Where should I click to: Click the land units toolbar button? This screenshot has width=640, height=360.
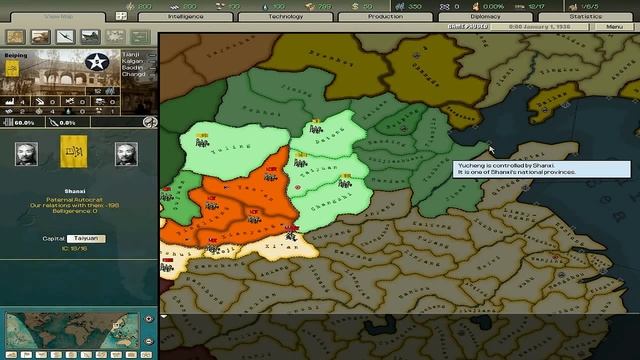40,37
